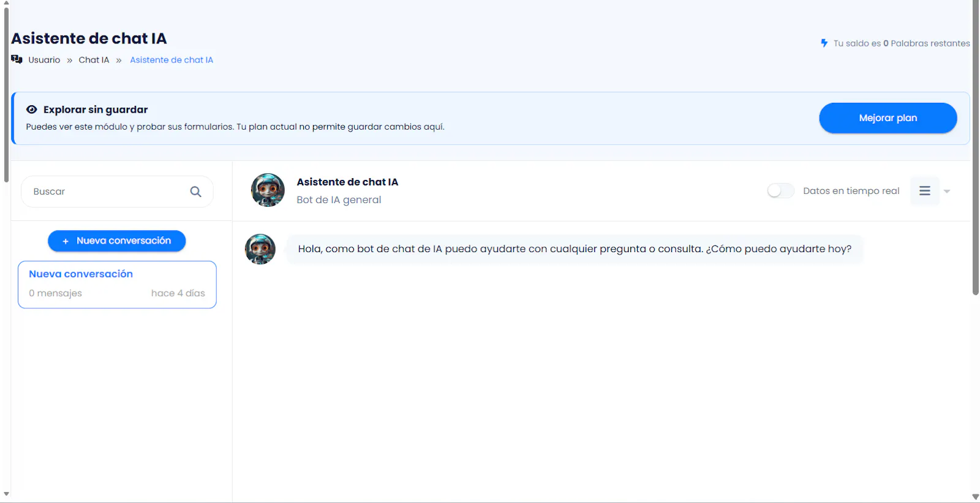The width and height of the screenshot is (980, 503).
Task: Click the Explorar sin guardar banner title
Action: tap(96, 110)
